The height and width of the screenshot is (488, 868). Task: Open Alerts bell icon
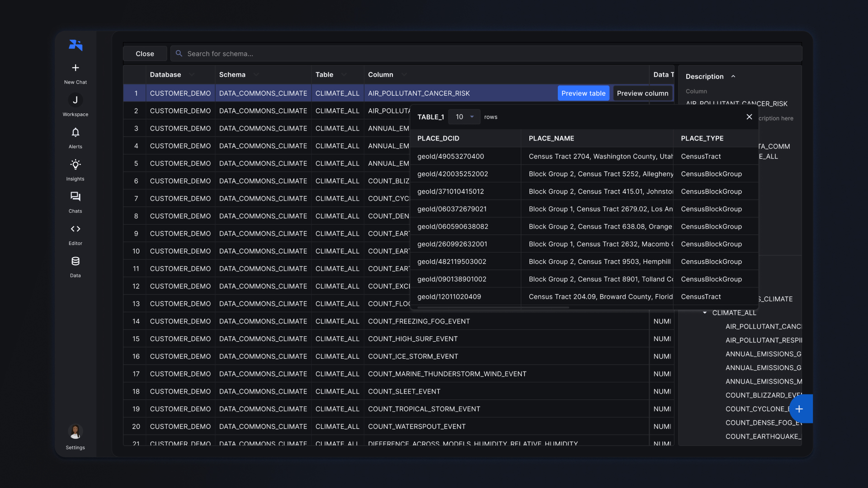[x=75, y=132]
